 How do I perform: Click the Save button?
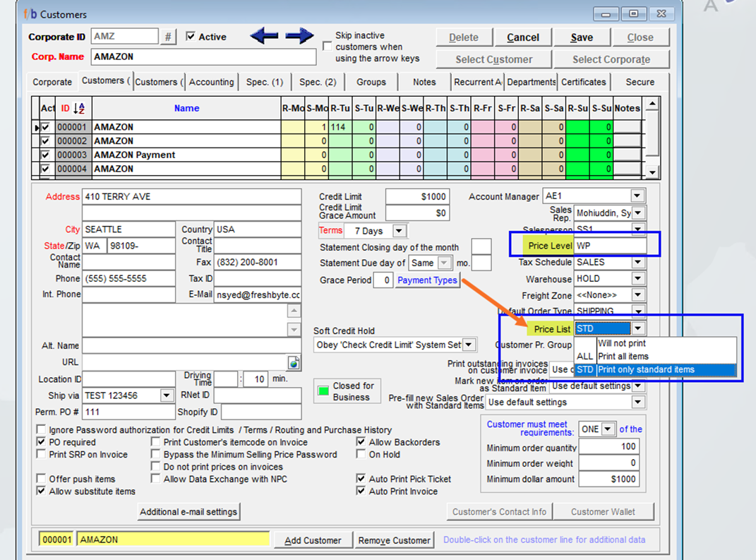click(x=582, y=37)
